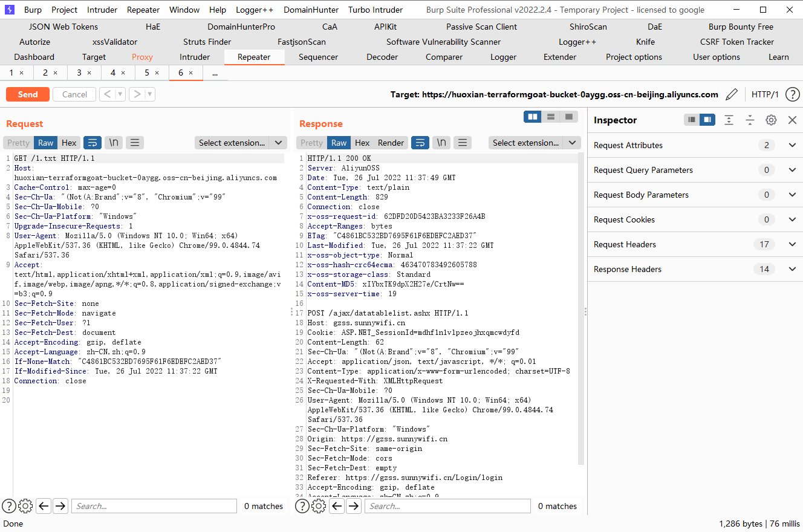
Task: Open Inspector settings gear
Action: click(771, 120)
